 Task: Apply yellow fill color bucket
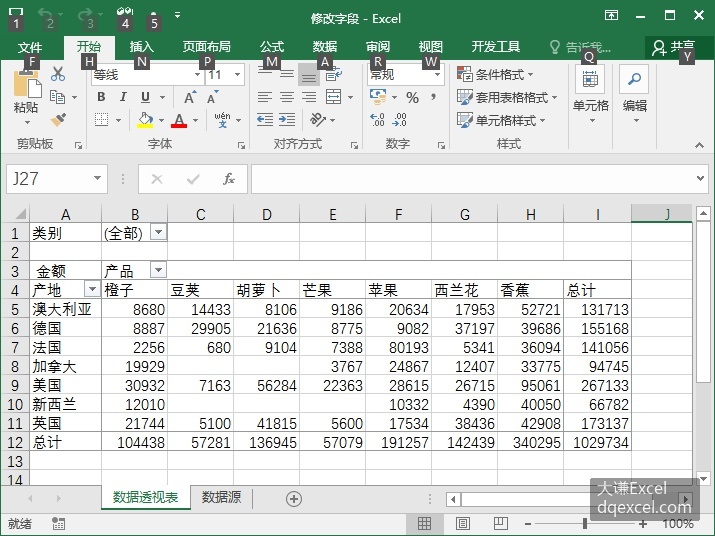pyautogui.click(x=145, y=120)
